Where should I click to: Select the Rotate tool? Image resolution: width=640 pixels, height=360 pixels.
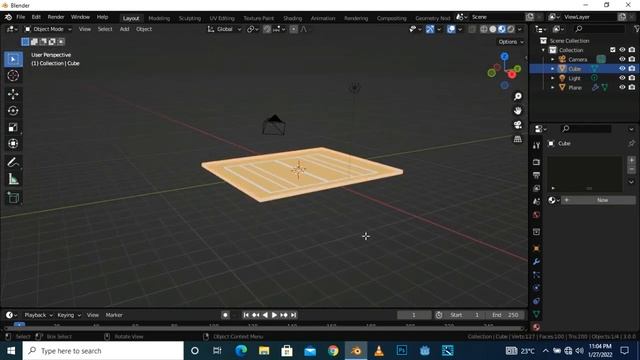tap(13, 111)
